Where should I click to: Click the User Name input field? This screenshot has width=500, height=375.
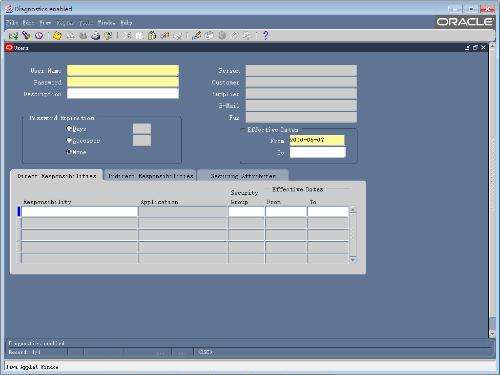tap(123, 71)
